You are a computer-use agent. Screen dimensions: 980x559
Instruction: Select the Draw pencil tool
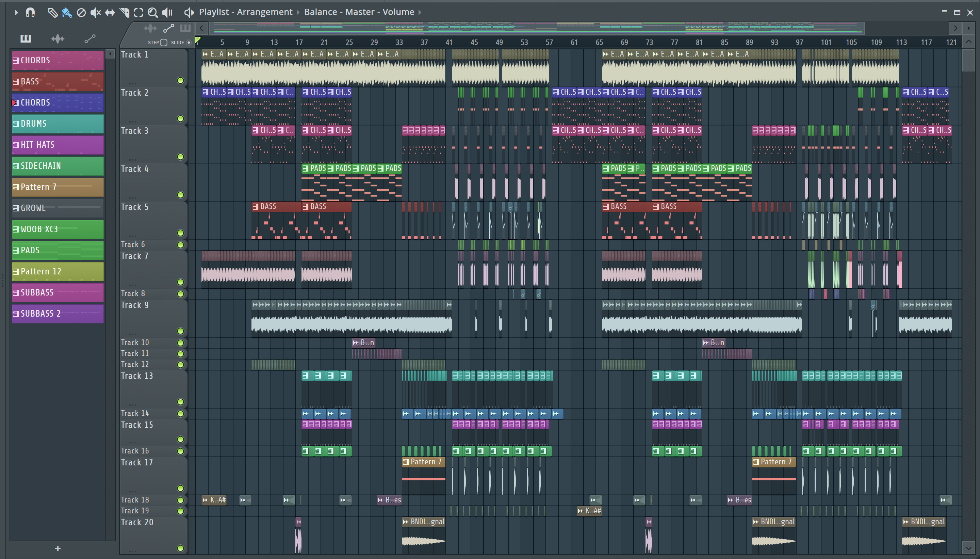52,13
